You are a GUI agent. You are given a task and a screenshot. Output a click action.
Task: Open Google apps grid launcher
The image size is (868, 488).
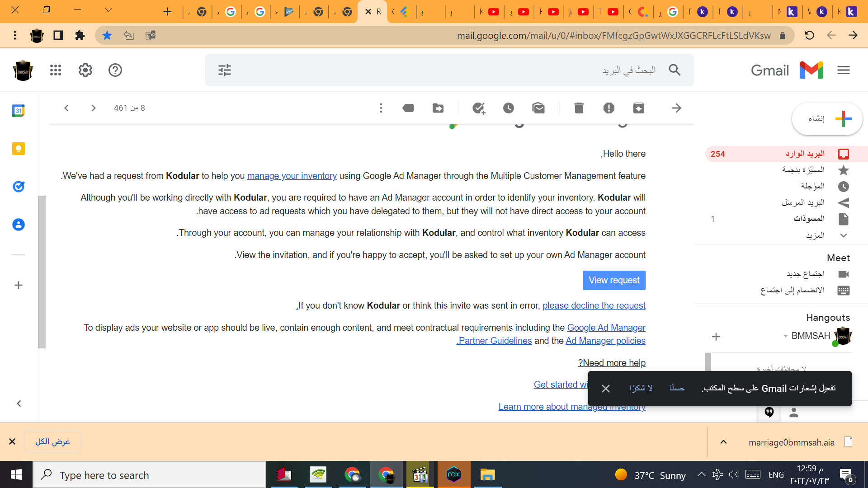tap(56, 70)
